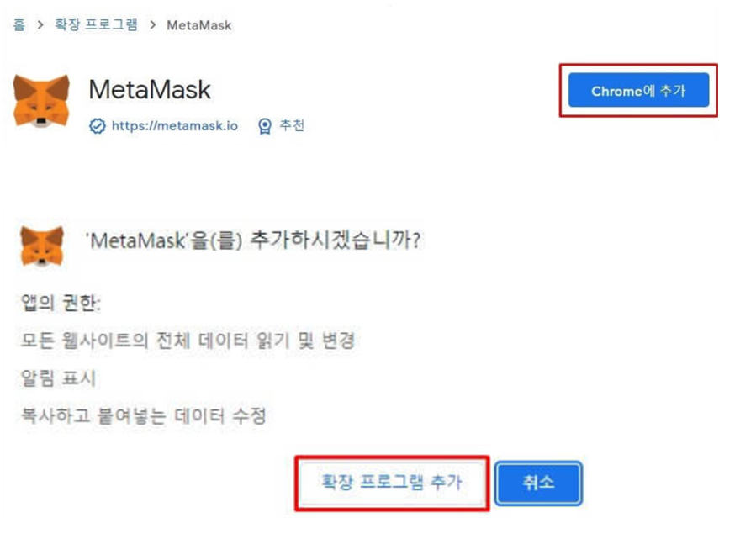Screen dimensions: 756x560
Task: Add extension with Chrome에 추가 button
Action: (638, 90)
